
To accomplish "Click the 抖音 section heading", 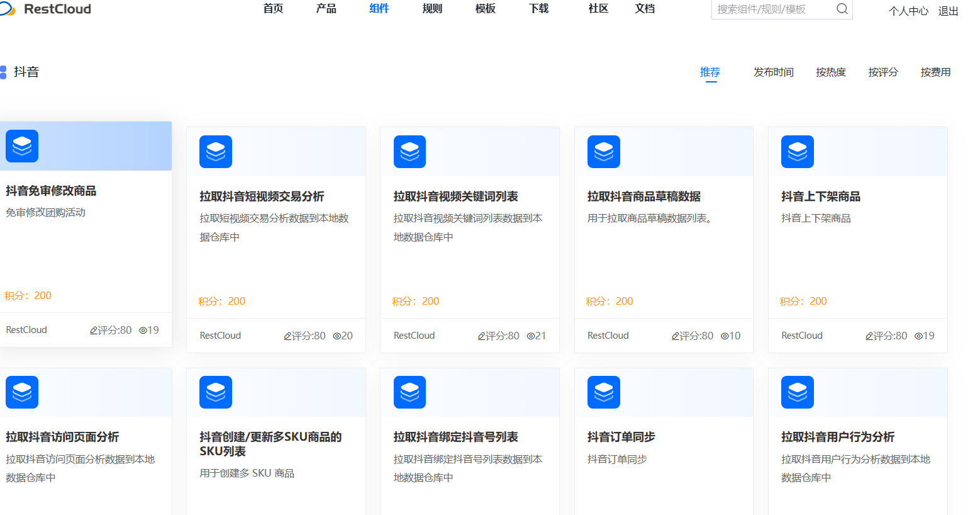I will click(x=26, y=72).
